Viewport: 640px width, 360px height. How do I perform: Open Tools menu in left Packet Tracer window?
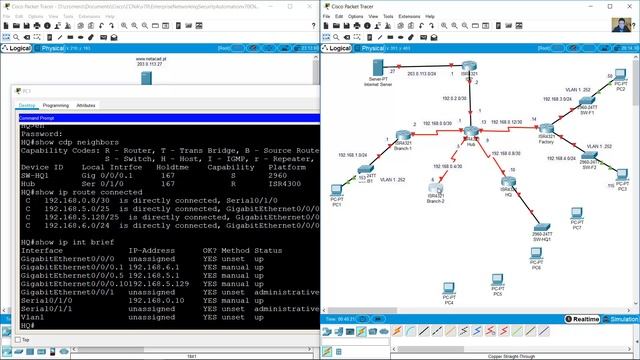[68, 16]
